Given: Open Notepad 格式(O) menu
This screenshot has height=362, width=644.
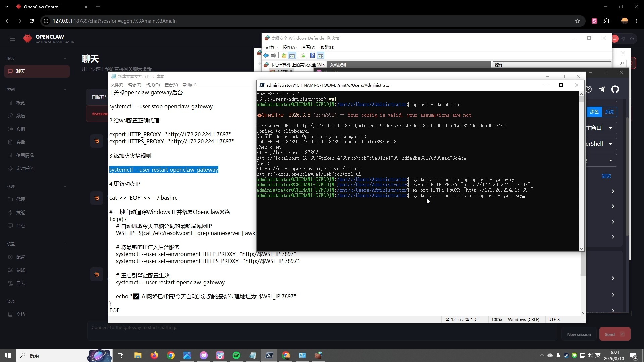Looking at the screenshot, I should pyautogui.click(x=153, y=85).
